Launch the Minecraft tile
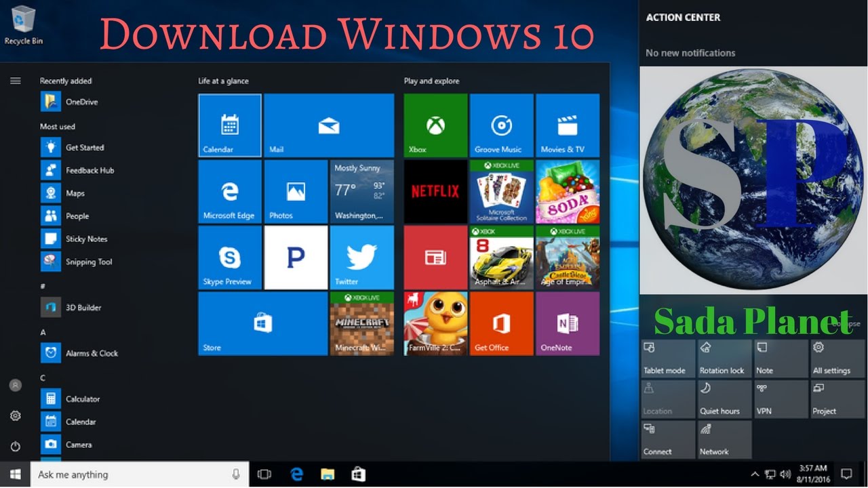Image resolution: width=868 pixels, height=488 pixels. pyautogui.click(x=362, y=324)
